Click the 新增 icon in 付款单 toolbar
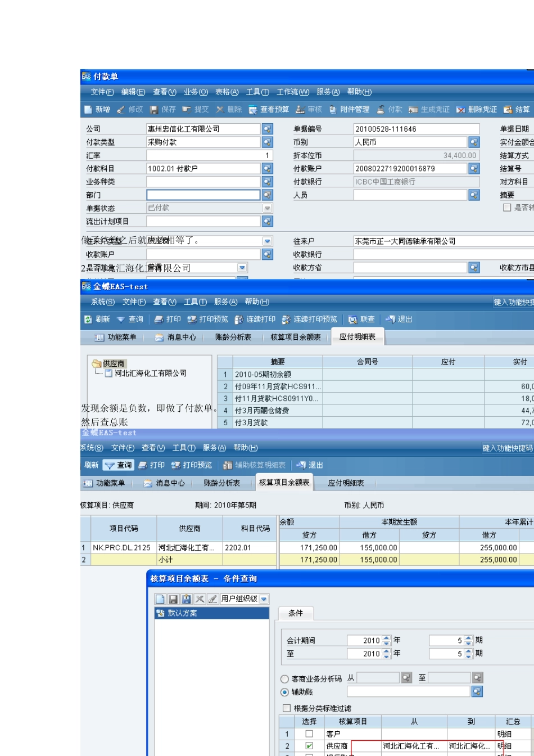This screenshot has width=534, height=756. pos(88,110)
